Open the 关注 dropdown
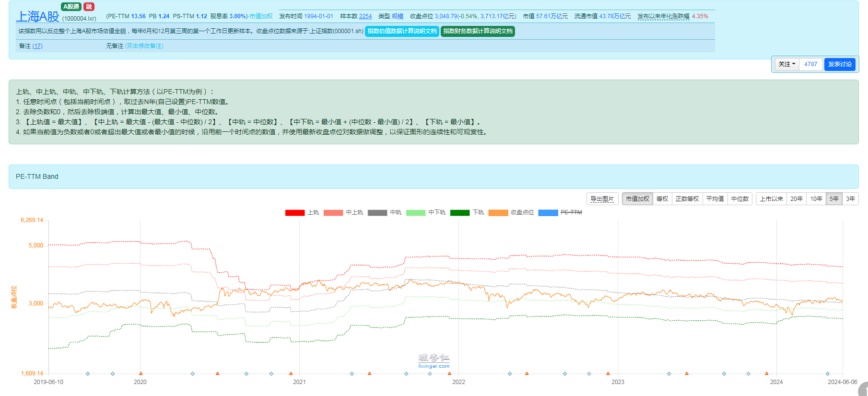The image size is (868, 396). pos(786,64)
